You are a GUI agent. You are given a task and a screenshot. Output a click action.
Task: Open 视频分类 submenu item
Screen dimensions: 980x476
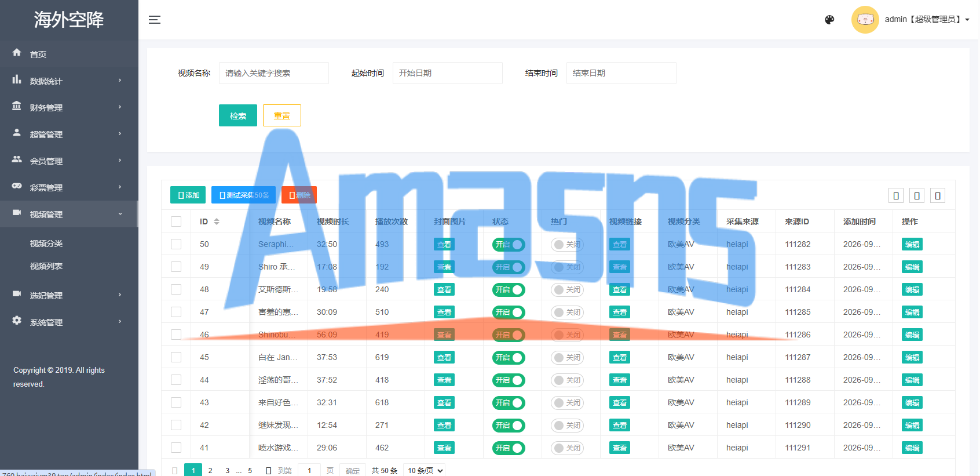pos(46,244)
